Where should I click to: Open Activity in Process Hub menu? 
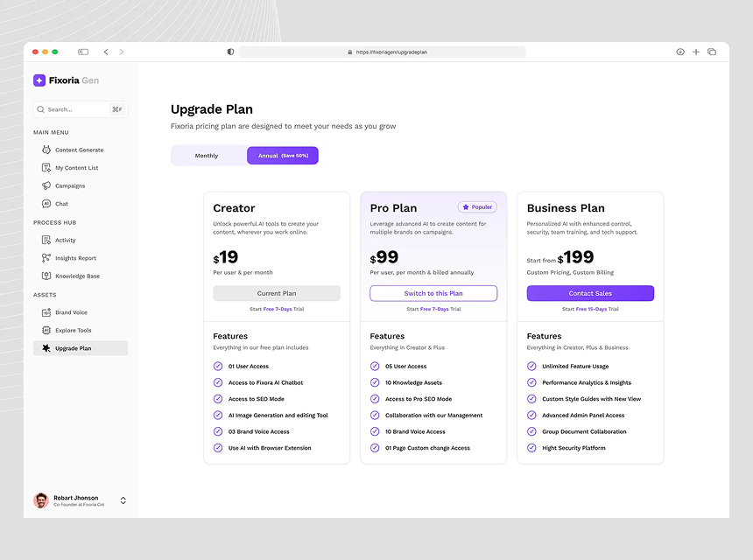coord(66,240)
